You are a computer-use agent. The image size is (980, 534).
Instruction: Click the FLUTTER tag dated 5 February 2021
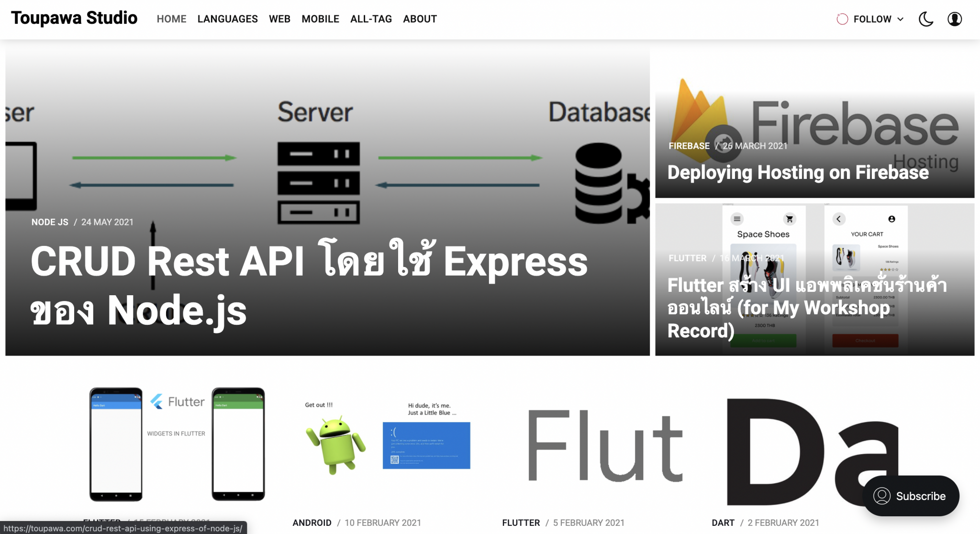tap(521, 523)
